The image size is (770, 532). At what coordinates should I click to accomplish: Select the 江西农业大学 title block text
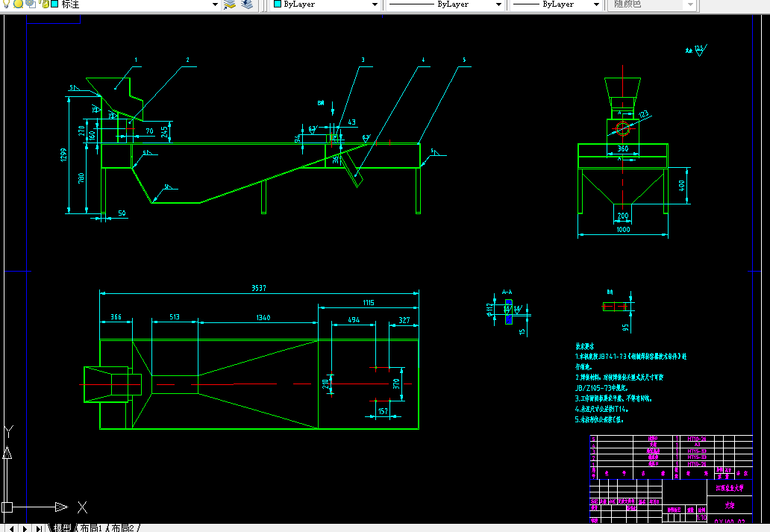[x=729, y=488]
